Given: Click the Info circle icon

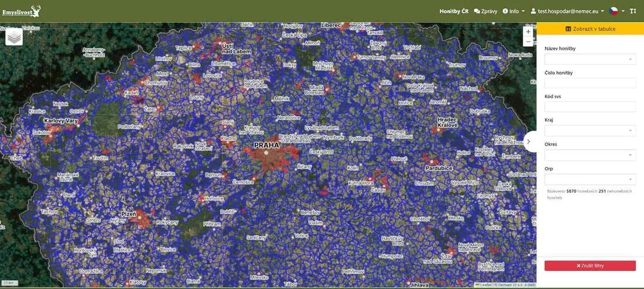Looking at the screenshot, I should (x=505, y=12).
